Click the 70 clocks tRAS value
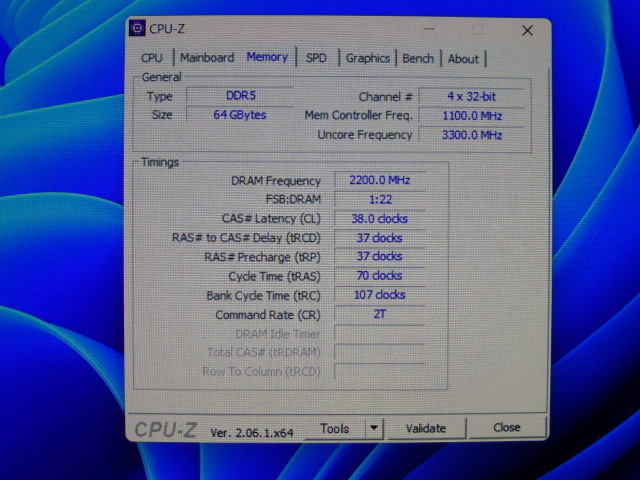Screen dimensions: 640x480 tap(380, 276)
